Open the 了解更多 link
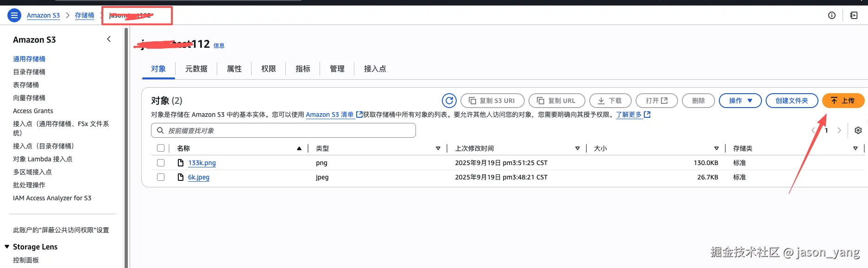Screen dimensions: 868x268 629,115
